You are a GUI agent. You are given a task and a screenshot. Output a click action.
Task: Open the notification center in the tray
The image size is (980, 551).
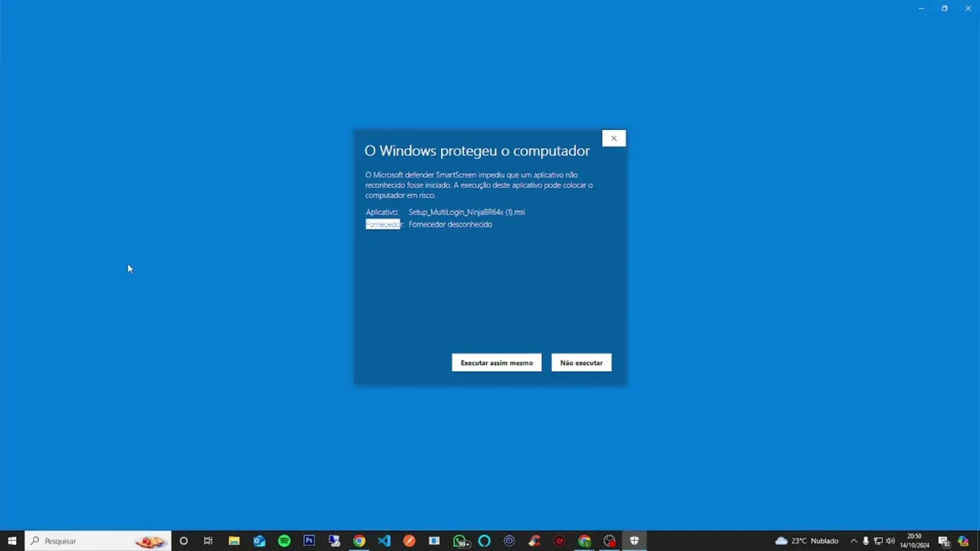tap(944, 541)
